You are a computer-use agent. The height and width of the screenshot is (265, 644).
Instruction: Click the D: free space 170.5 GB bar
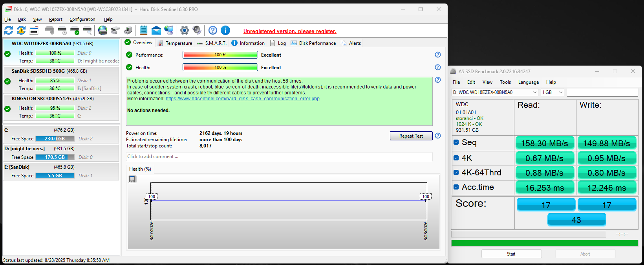(x=55, y=157)
